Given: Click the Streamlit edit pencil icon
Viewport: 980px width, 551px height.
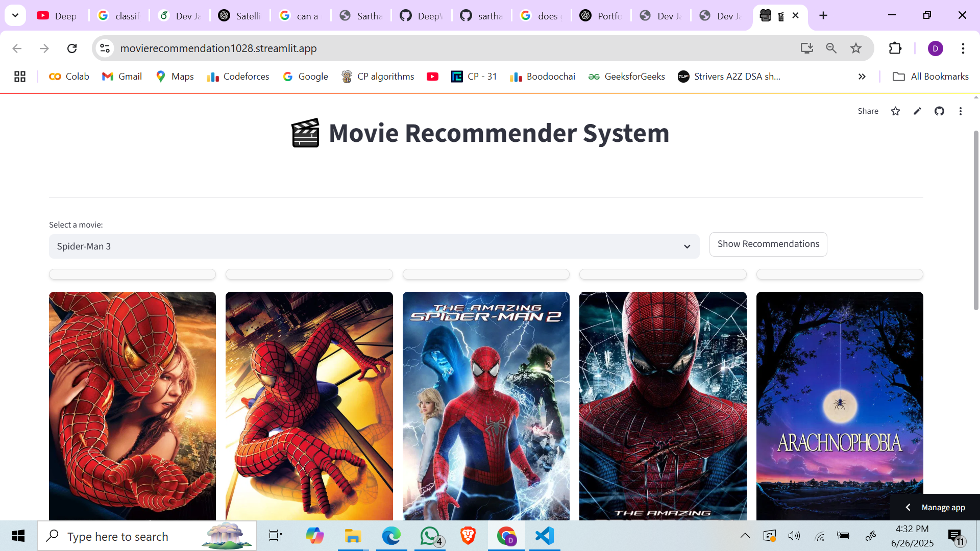Looking at the screenshot, I should tap(917, 111).
